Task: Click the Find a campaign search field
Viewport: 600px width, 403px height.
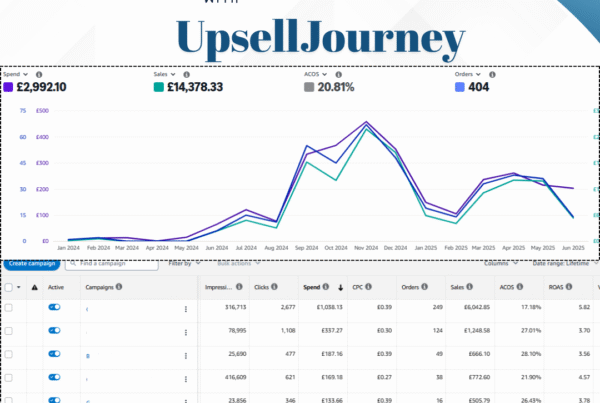Action: pyautogui.click(x=112, y=264)
